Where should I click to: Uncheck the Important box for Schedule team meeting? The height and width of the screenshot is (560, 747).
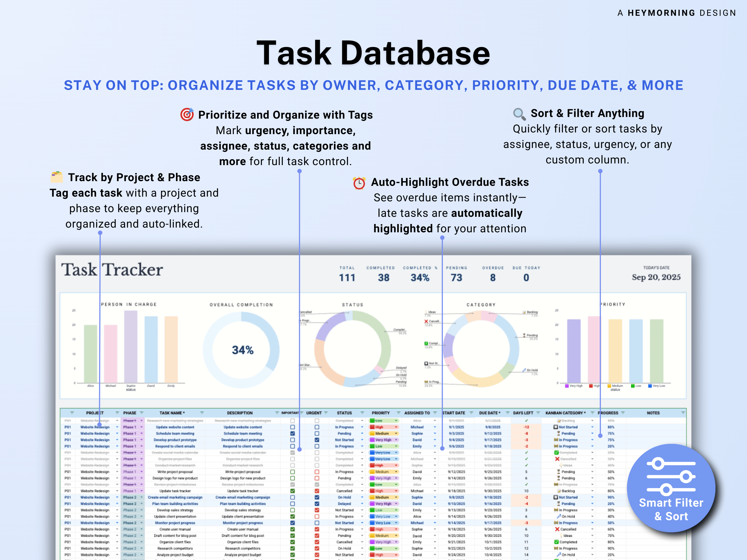(x=292, y=433)
